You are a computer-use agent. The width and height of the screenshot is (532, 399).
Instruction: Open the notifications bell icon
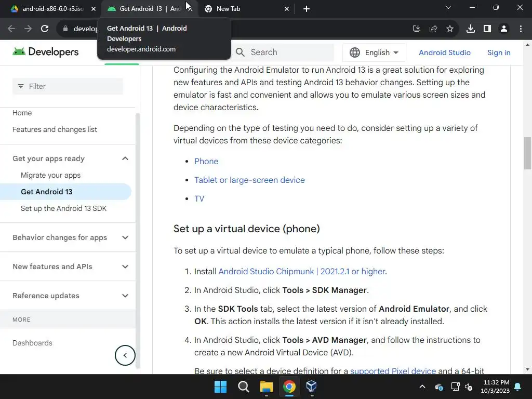coord(518,387)
